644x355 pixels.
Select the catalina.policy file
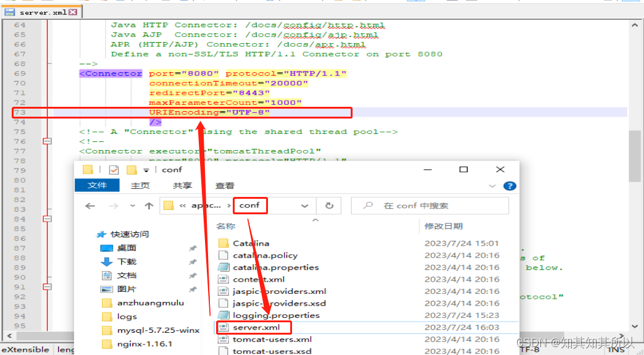(x=265, y=255)
